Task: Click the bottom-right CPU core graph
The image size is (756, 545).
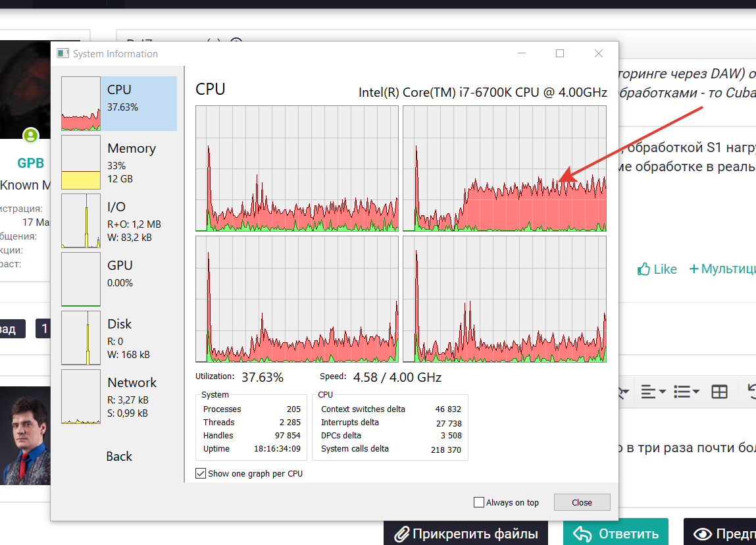Action: (504, 299)
